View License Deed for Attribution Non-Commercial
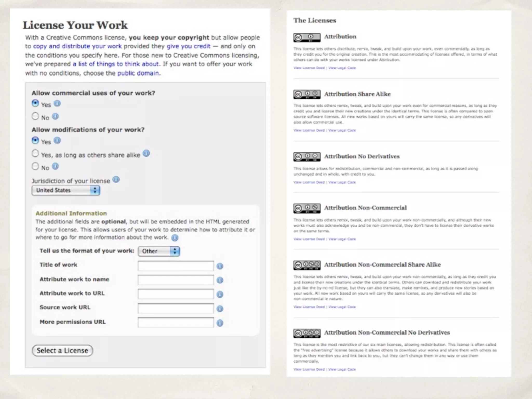 (309, 239)
